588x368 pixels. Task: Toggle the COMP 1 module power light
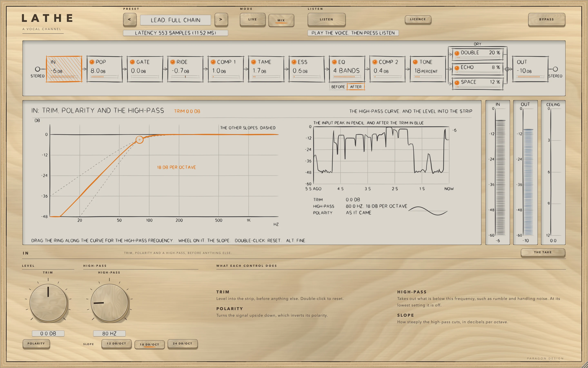coord(213,62)
